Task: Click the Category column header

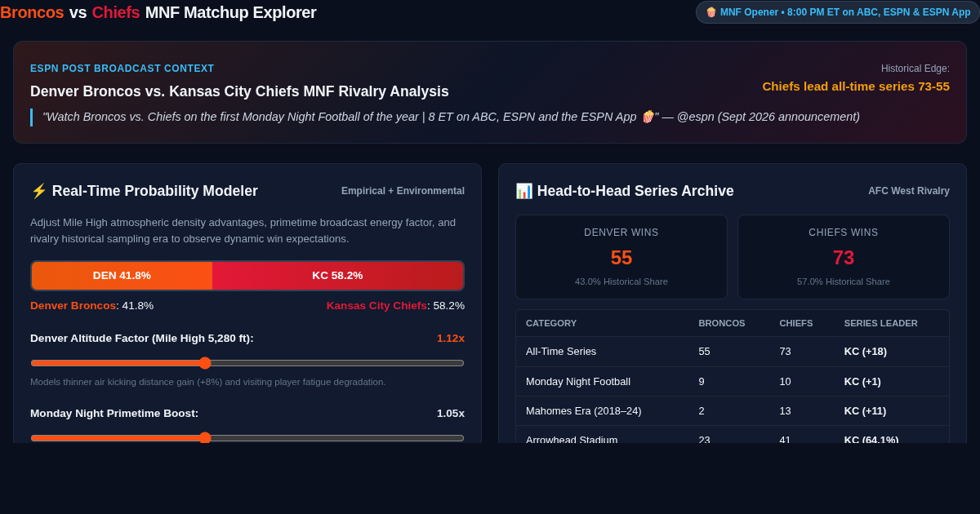Action: pos(550,323)
